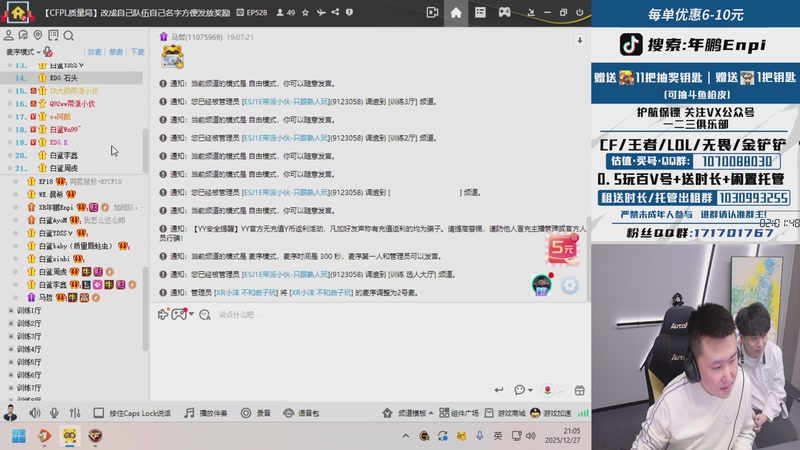Select queue entry 14 EDG.石头

pos(71,78)
